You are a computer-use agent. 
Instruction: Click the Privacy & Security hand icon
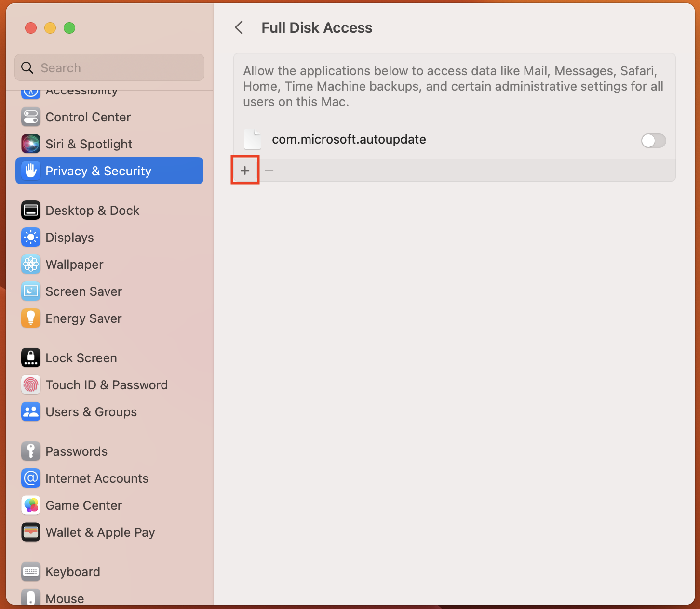point(31,171)
